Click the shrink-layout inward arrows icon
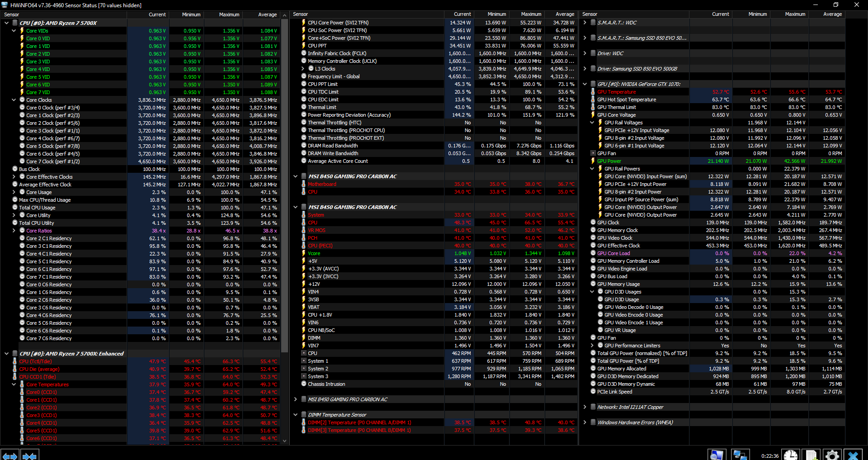 click(x=29, y=455)
